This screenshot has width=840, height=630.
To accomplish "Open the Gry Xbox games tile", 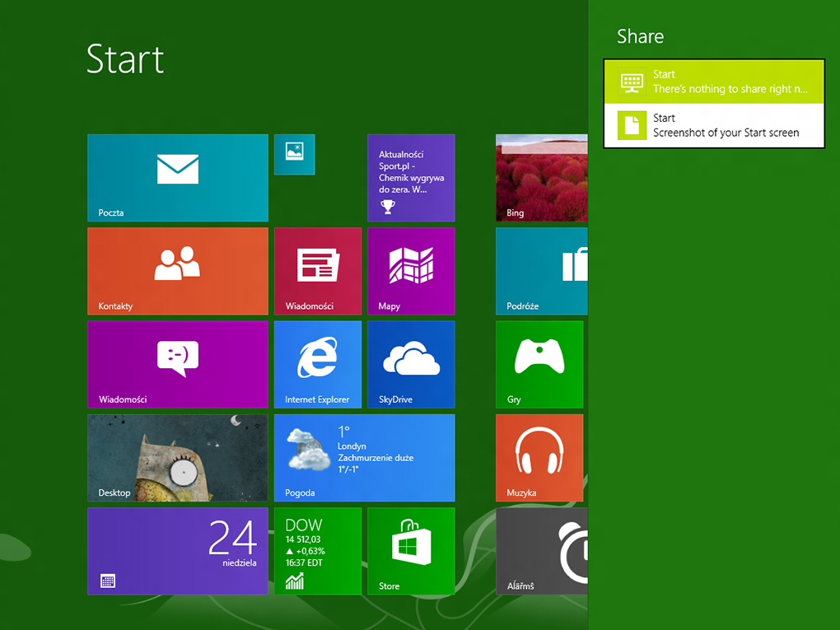I will (539, 364).
